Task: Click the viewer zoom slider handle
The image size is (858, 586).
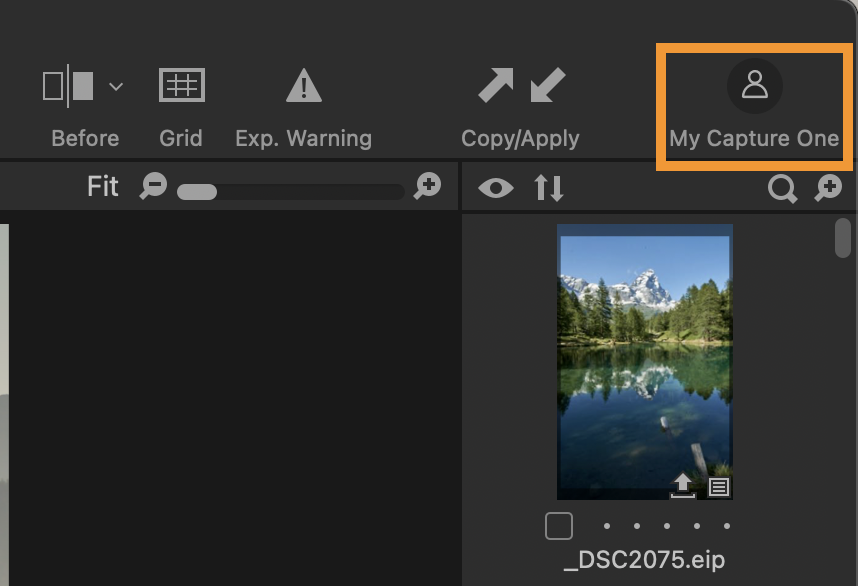Action: coord(197,192)
